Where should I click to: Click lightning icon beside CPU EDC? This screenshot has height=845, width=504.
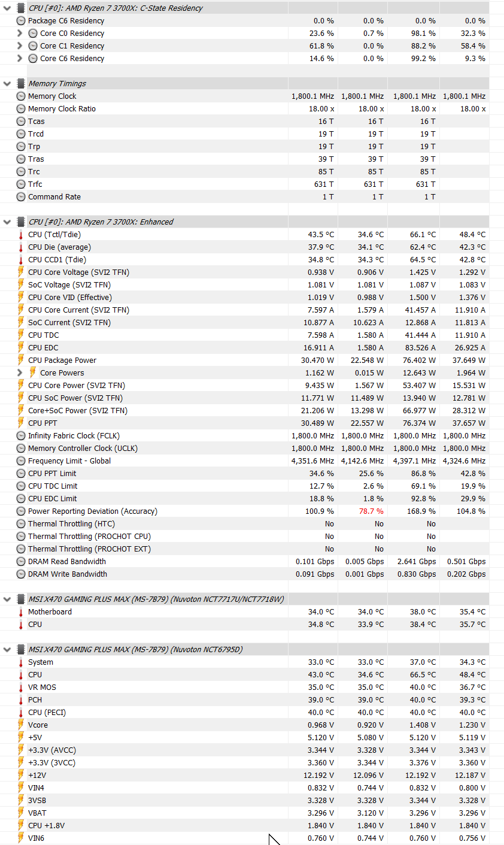(21, 348)
